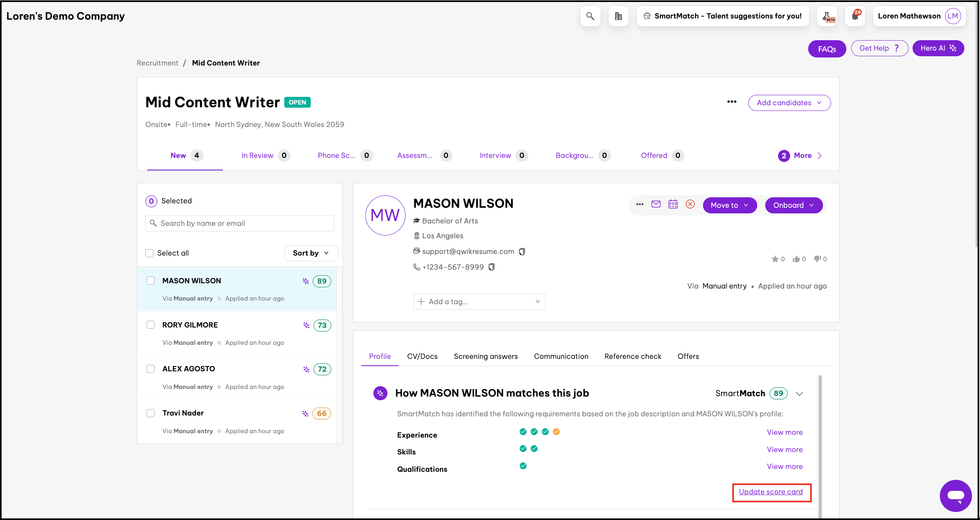The width and height of the screenshot is (980, 520).
Task: Select the Travi Nader checkbox
Action: coord(151,413)
